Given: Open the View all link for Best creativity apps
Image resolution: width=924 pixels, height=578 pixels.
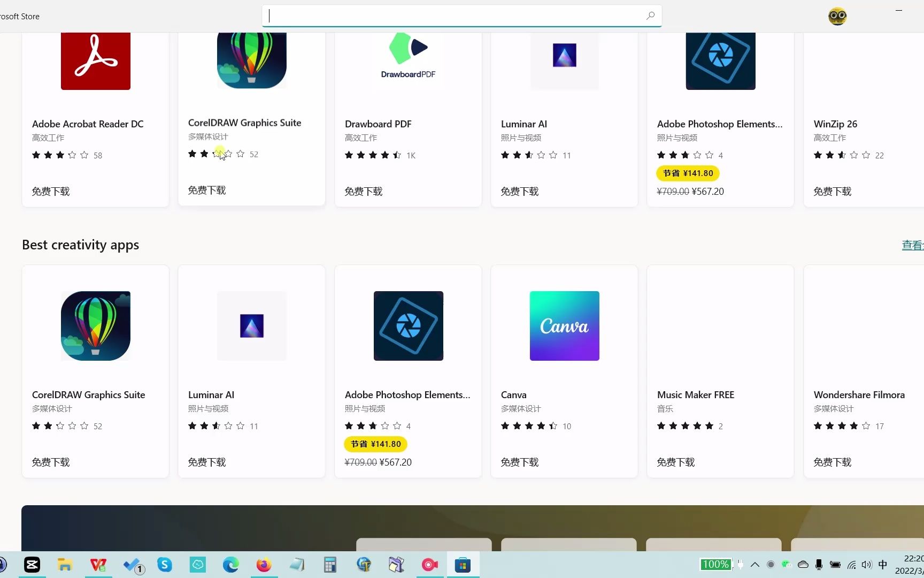Looking at the screenshot, I should (x=913, y=245).
